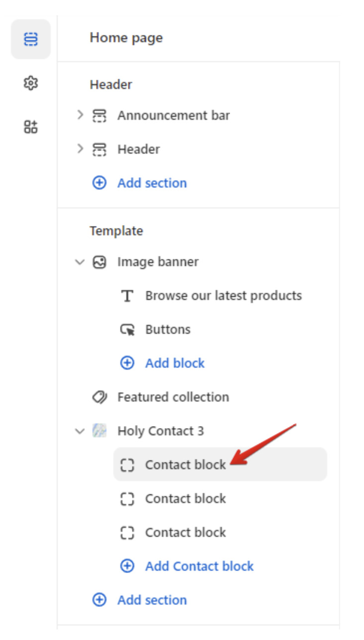Collapse the Holy Contact 3 section
Screen dimensions: 364x640
click(x=80, y=431)
